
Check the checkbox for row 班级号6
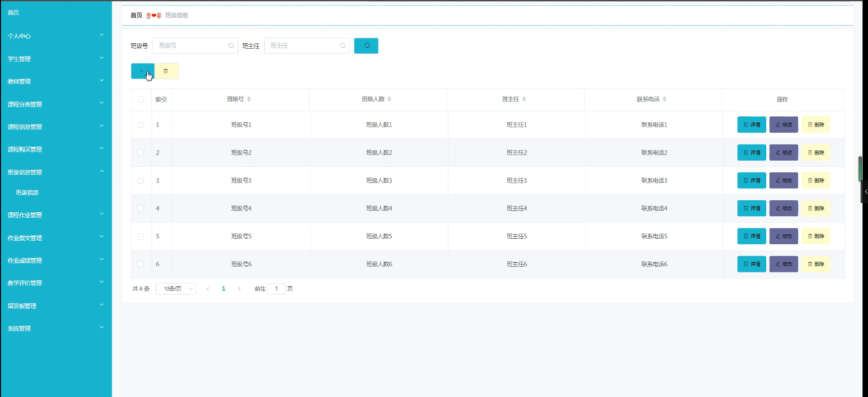point(141,264)
